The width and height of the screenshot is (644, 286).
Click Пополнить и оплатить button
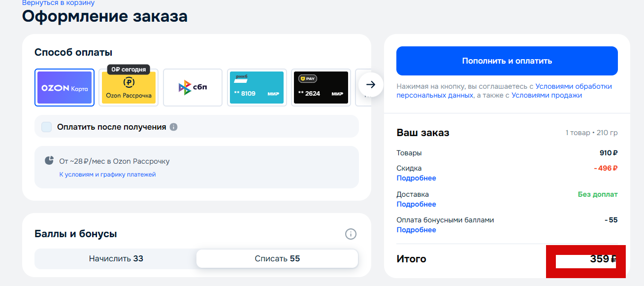click(x=507, y=61)
